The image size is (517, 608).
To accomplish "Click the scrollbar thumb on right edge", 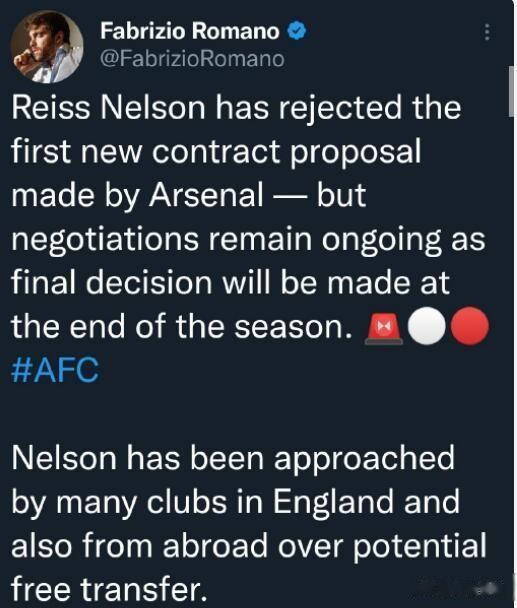I will click(x=512, y=91).
